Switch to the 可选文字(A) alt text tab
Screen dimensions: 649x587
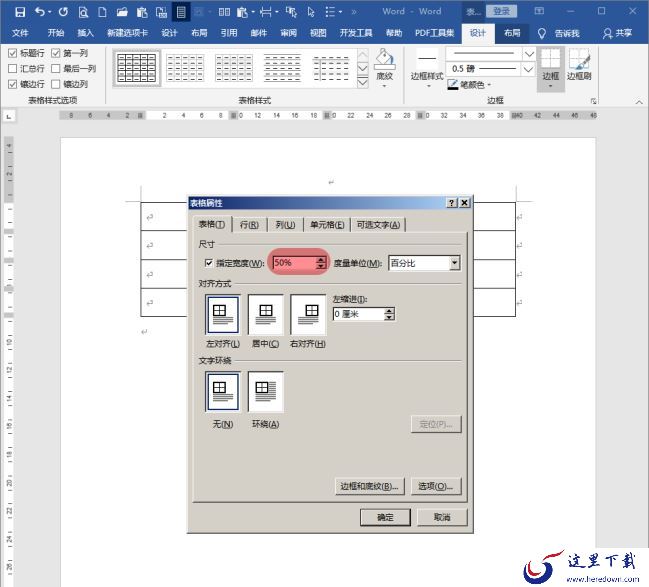point(378,225)
